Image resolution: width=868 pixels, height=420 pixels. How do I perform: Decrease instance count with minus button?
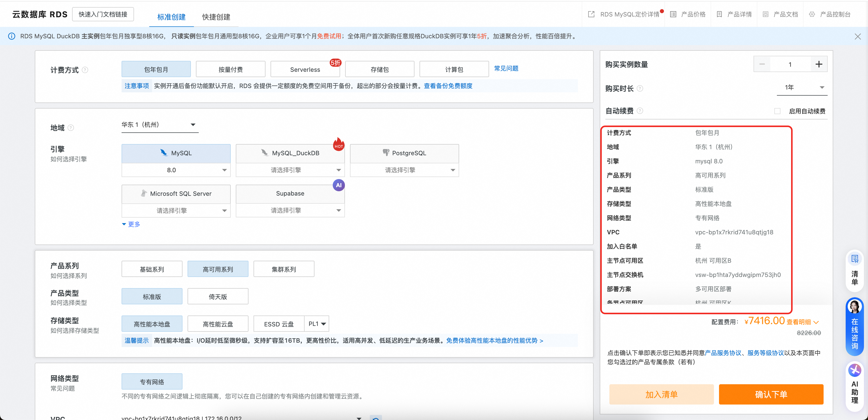tap(762, 64)
